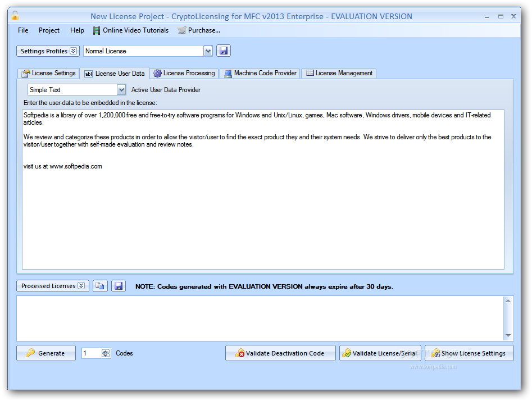Click the table icon of License Management tab
Screen dimensions: 532x401
310,73
